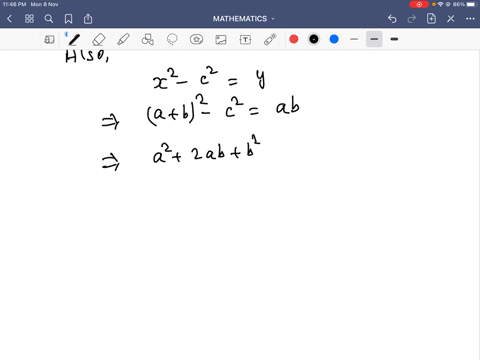Close the editing toolbar with the X
This screenshot has height=360, width=480.
(x=451, y=19)
